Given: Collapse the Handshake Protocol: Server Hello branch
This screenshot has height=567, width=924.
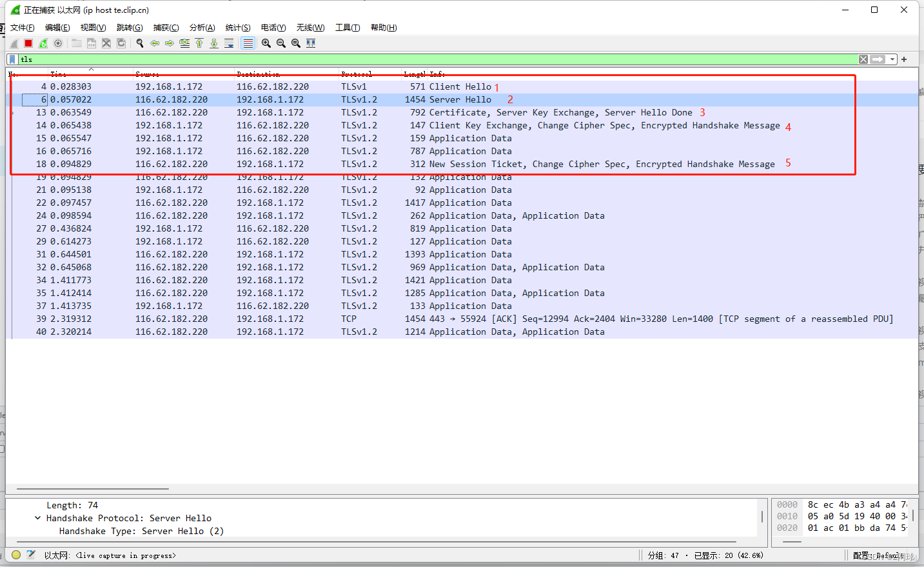Looking at the screenshot, I should pos(37,518).
